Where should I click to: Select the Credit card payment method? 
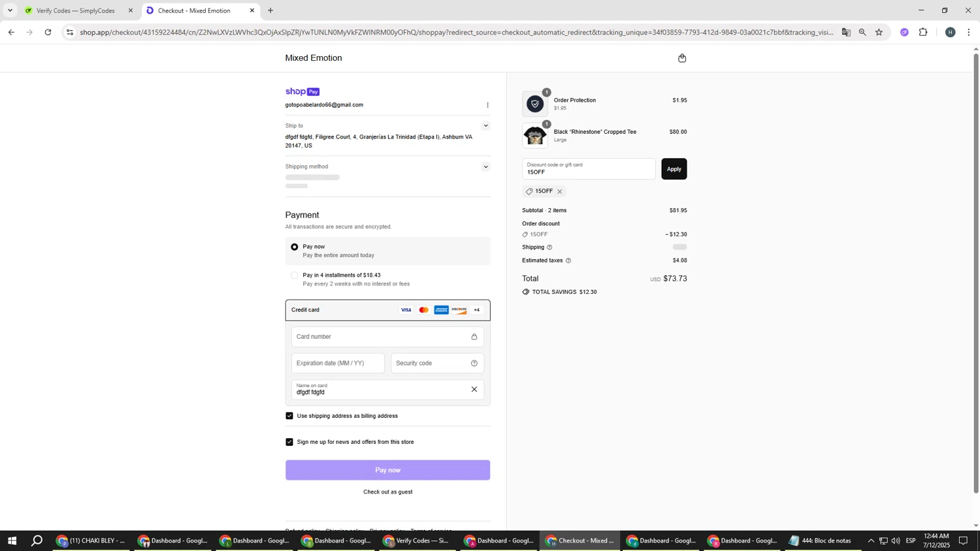click(x=387, y=310)
